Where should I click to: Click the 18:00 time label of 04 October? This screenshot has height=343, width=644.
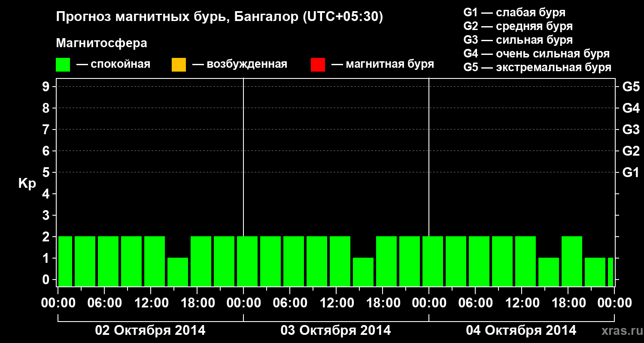coord(568,303)
